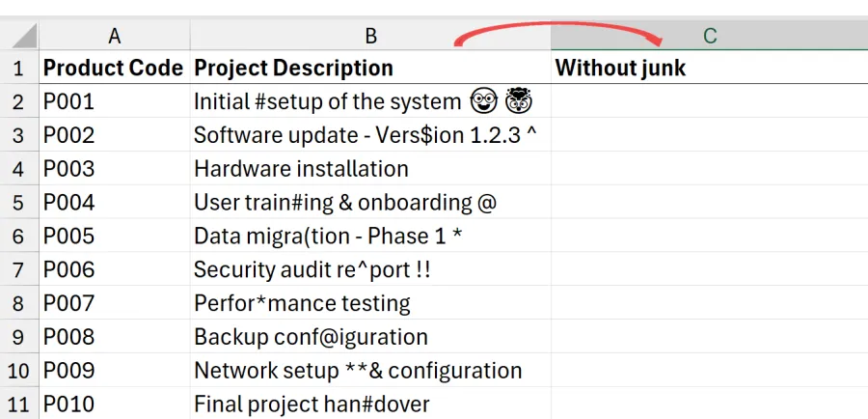The height and width of the screenshot is (419, 868).
Task: Select empty column C cell beside P001
Action: click(709, 101)
